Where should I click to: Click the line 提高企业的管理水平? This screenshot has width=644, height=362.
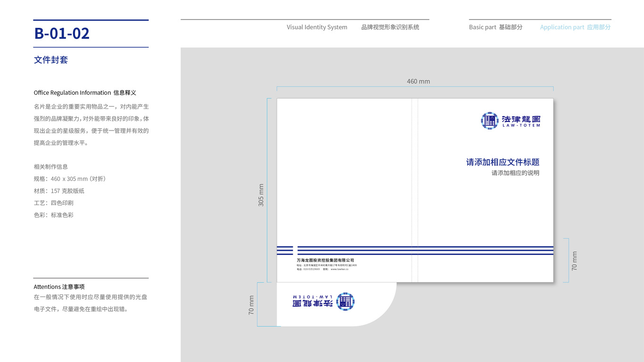click(x=61, y=143)
